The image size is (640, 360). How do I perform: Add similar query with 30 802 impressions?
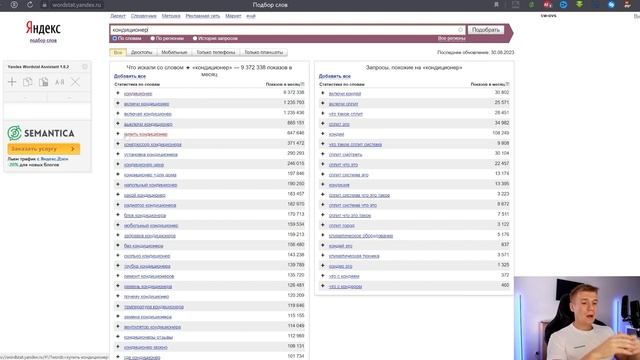[x=323, y=93]
